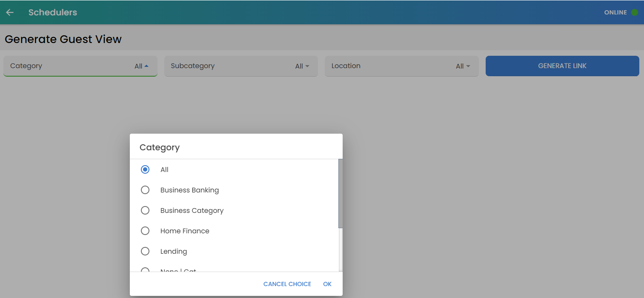Image resolution: width=644 pixels, height=298 pixels.
Task: Click the Schedulers title in header
Action: click(x=53, y=12)
